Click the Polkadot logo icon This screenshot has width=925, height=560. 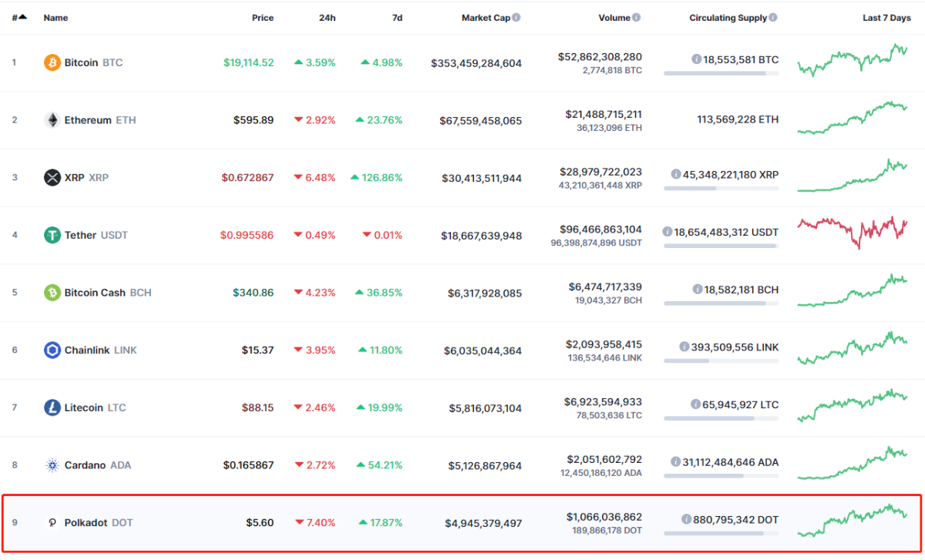[x=52, y=522]
